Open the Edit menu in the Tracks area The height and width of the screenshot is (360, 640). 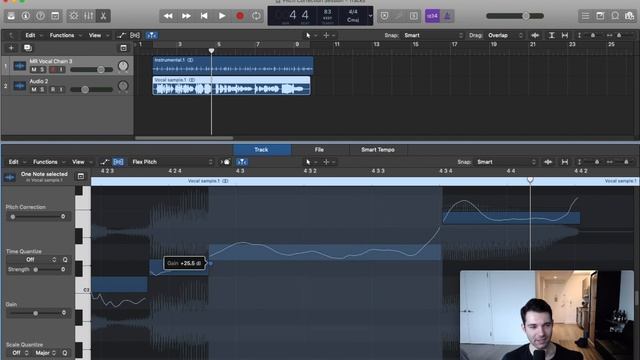point(32,36)
